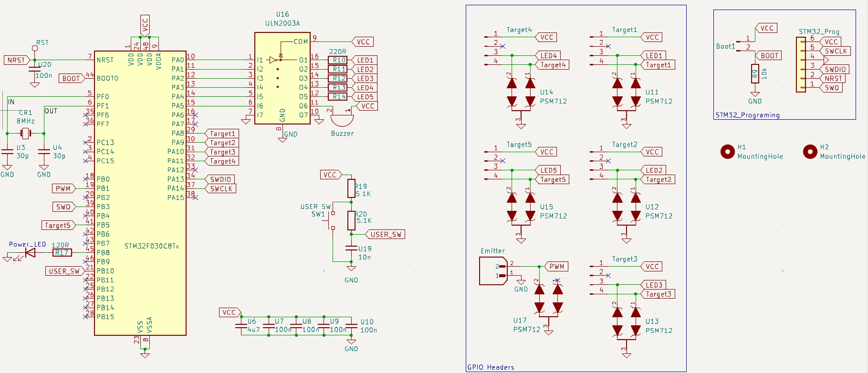Select capacitor U10 100n

351,326
